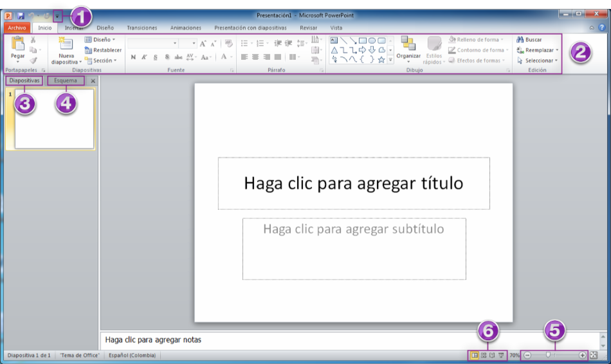
Task: Select the triangle shape in gallery
Action: pos(334,50)
